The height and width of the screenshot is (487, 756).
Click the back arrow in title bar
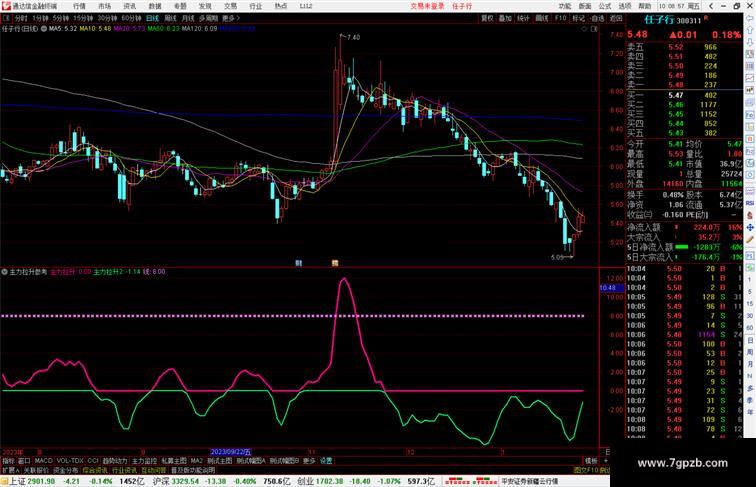click(x=711, y=6)
